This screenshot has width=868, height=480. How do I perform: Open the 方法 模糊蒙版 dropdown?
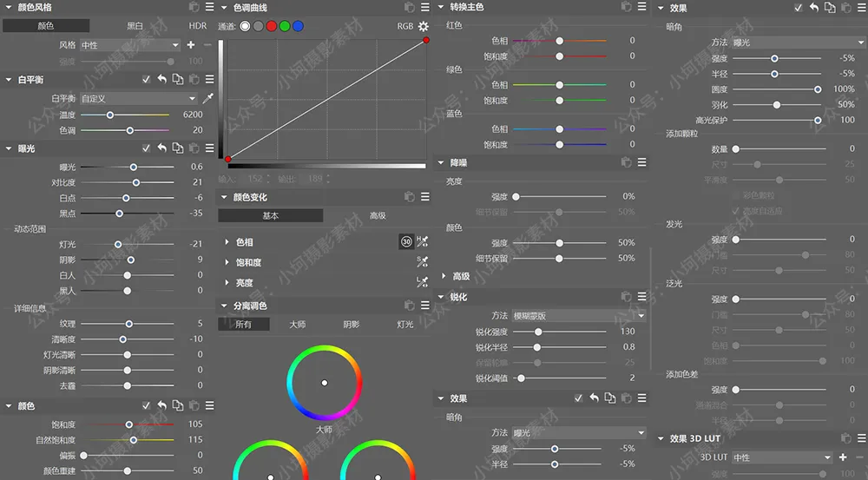pyautogui.click(x=579, y=316)
